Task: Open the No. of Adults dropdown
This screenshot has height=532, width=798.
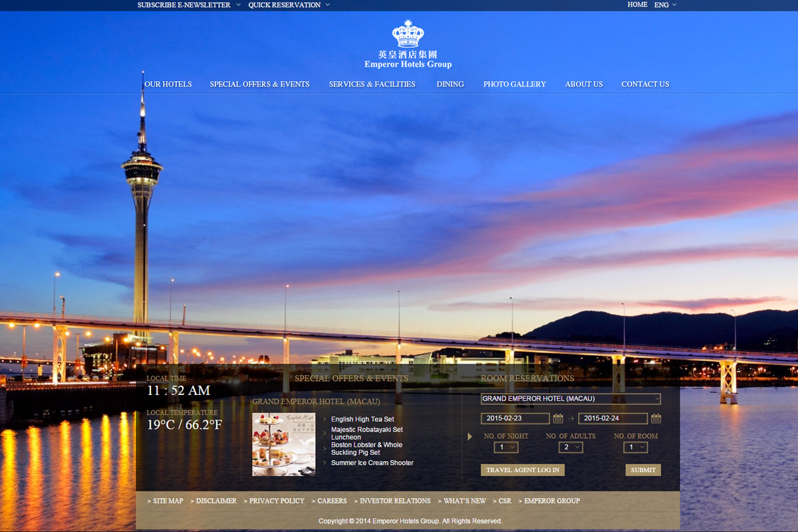Action: point(571,448)
